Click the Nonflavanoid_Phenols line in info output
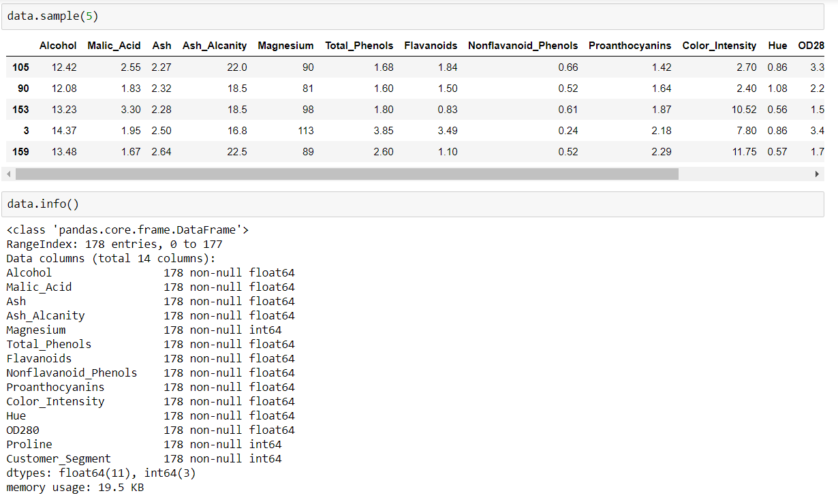The width and height of the screenshot is (838, 504). point(151,373)
